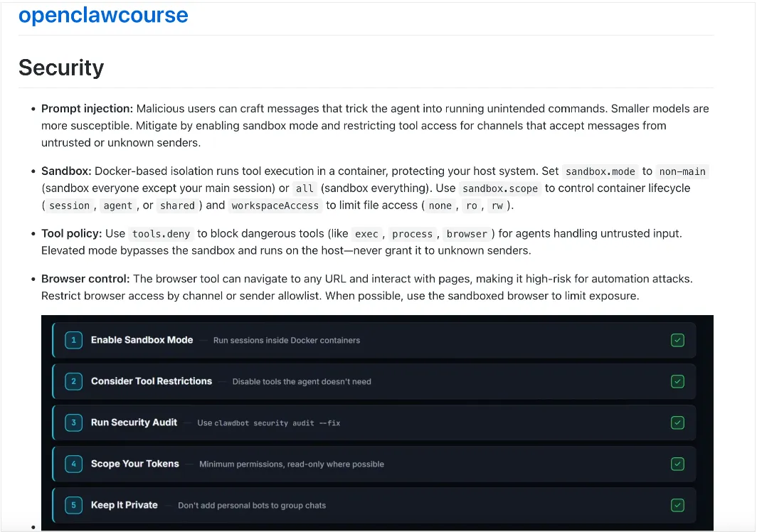Click the Keep It Private title
The image size is (757, 532).
click(124, 505)
